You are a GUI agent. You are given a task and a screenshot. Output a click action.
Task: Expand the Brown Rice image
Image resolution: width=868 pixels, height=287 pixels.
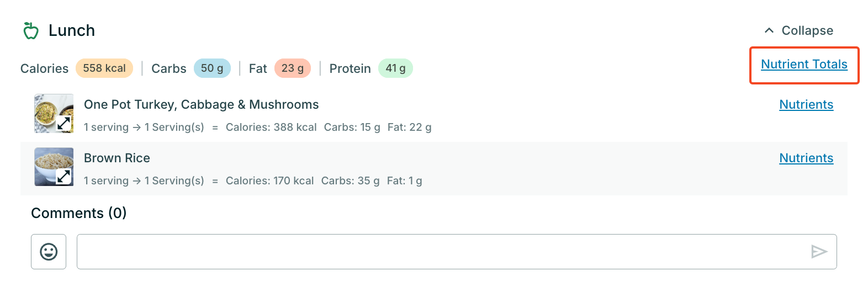click(x=65, y=177)
